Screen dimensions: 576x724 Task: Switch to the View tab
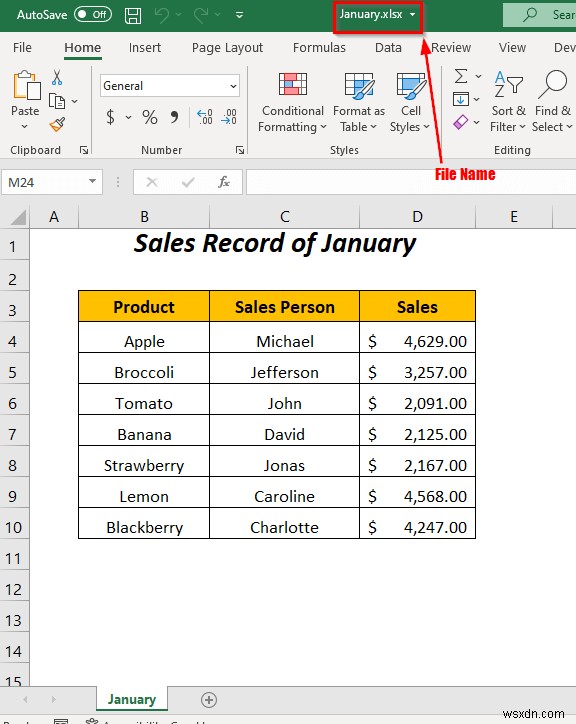[x=512, y=48]
